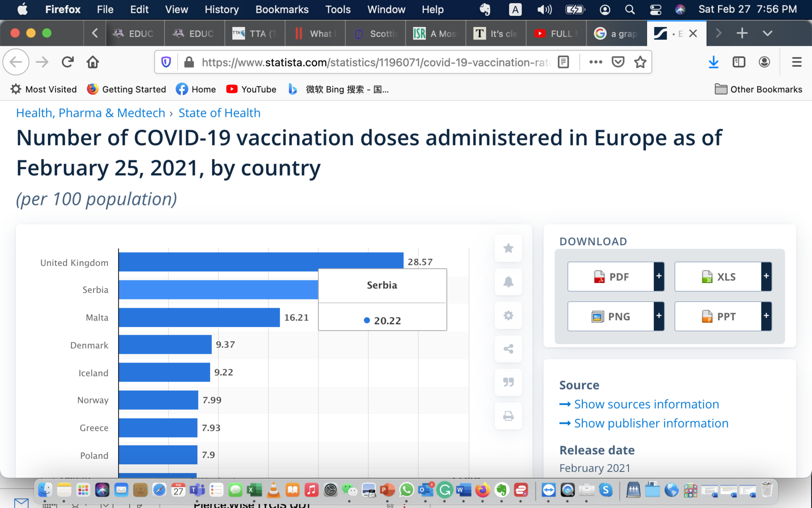Toggle reader view in address bar
This screenshot has width=812, height=508.
click(x=564, y=62)
